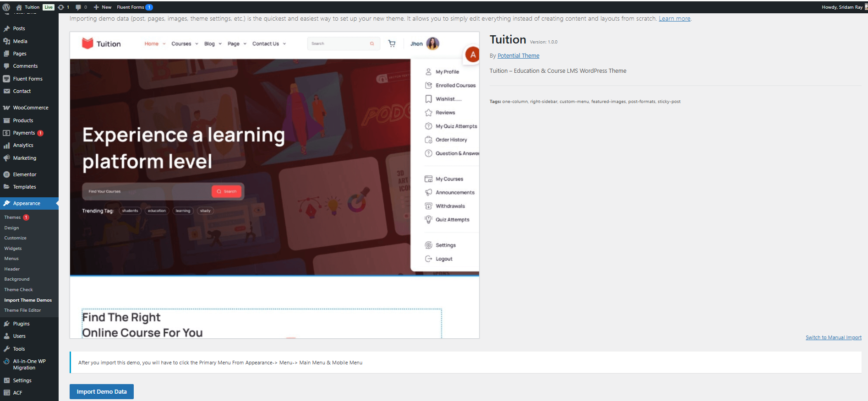Follow the Switch to Manual Import link
Viewport: 868px width, 401px height.
(833, 338)
